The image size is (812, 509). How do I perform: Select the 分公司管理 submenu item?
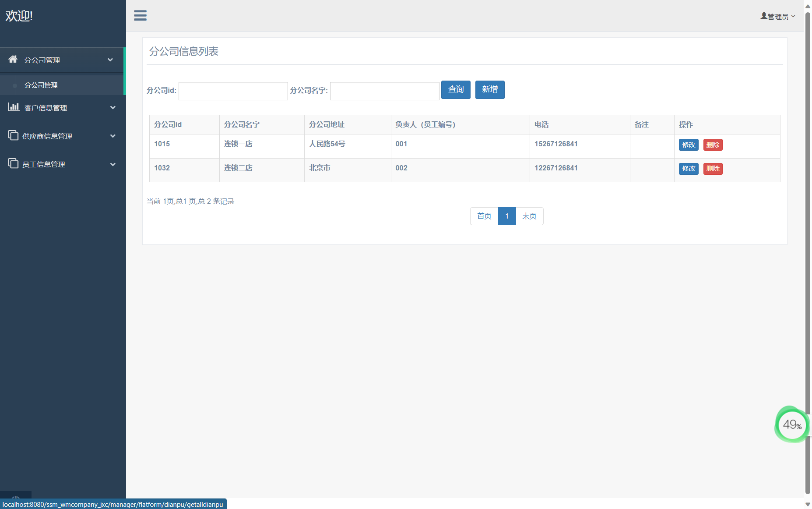pos(41,85)
